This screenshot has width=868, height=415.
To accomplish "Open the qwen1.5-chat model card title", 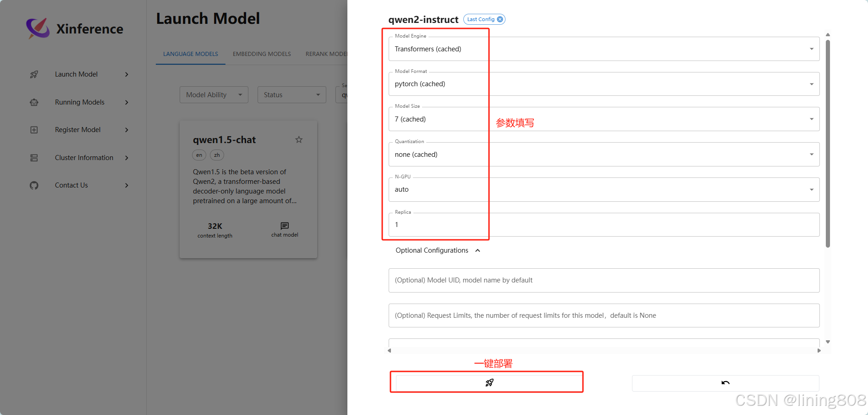I will click(x=224, y=140).
